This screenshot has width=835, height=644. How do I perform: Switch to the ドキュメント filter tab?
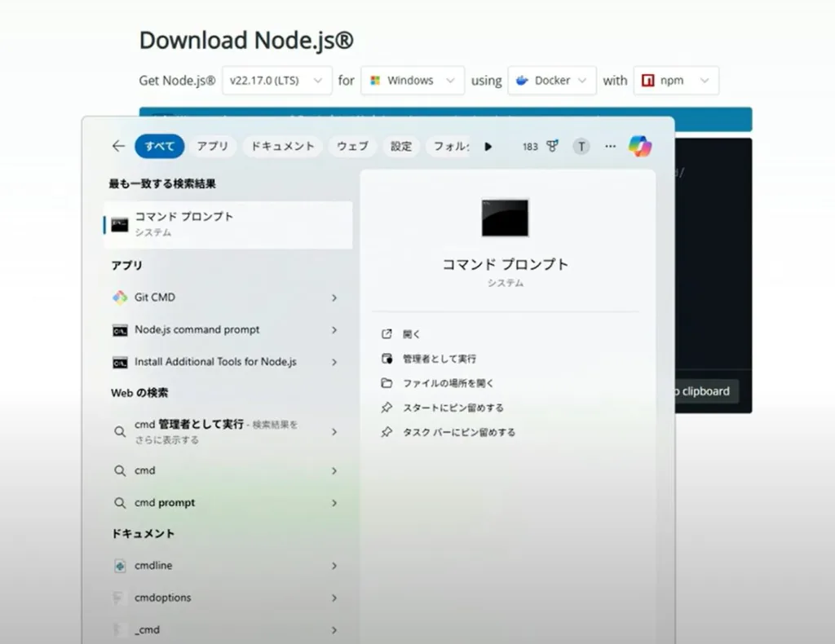pyautogui.click(x=283, y=147)
